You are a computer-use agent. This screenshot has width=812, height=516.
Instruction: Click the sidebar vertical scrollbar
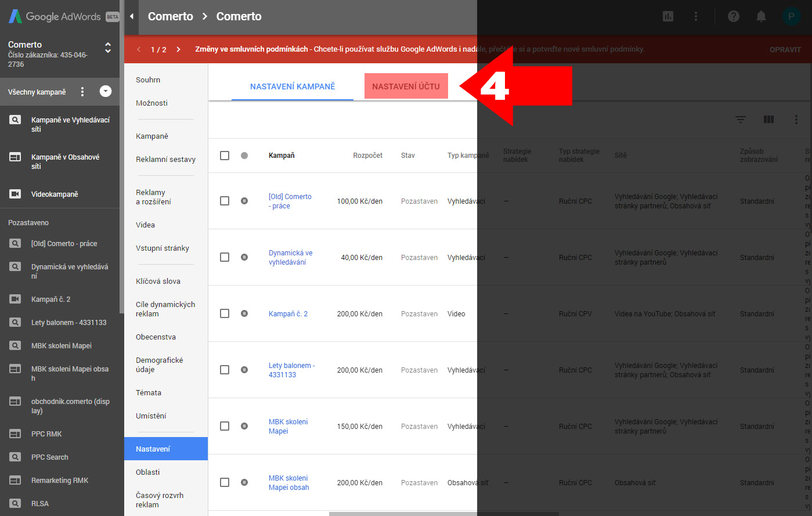tap(121, 157)
